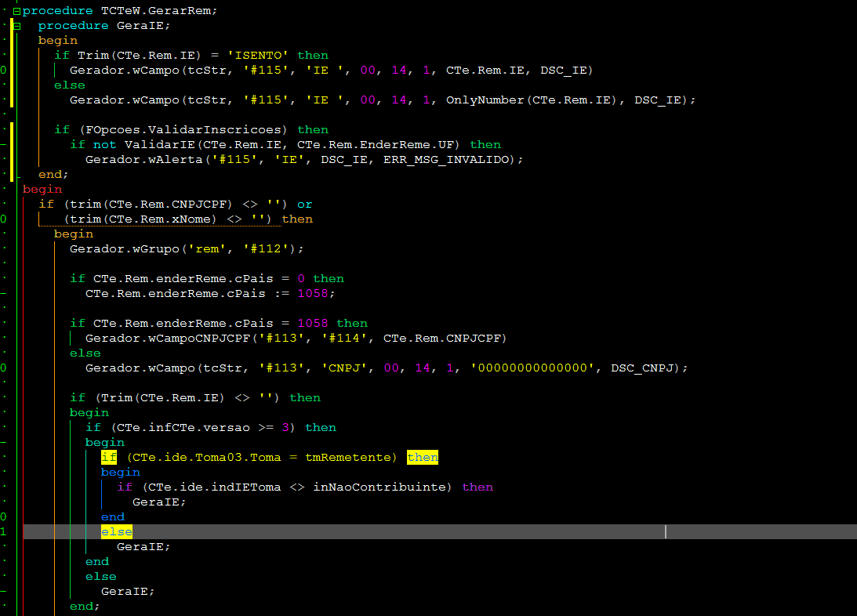
Task: Click the 'CNPJ' string literal
Action: (344, 368)
